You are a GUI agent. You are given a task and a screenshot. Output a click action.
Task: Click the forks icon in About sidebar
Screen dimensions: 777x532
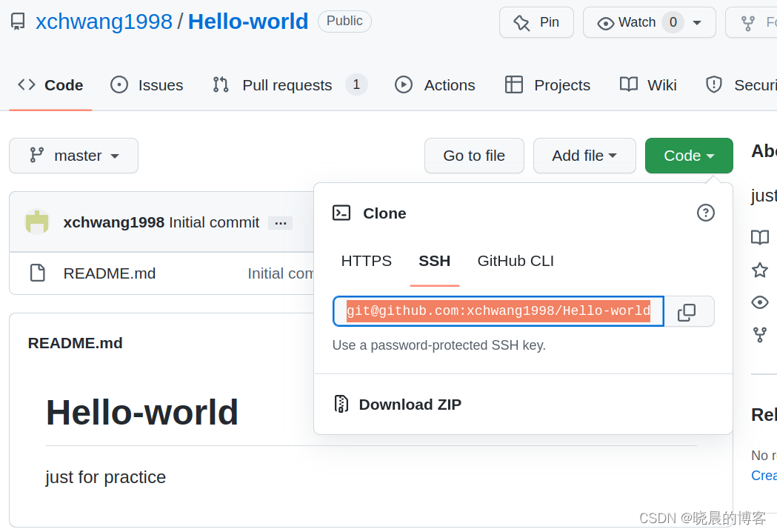(x=760, y=335)
